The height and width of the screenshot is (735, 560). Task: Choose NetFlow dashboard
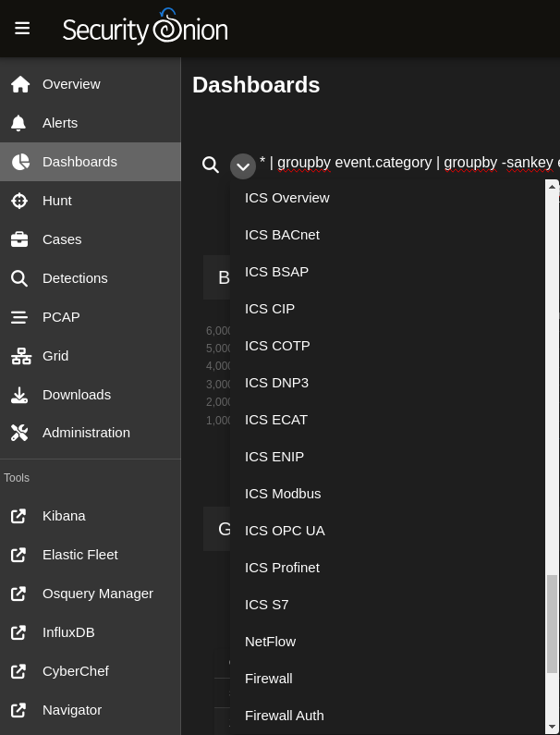pyautogui.click(x=387, y=642)
